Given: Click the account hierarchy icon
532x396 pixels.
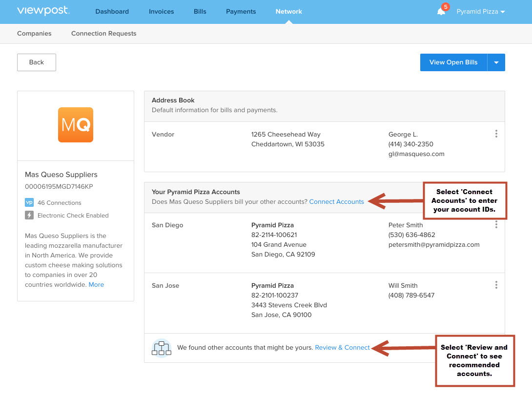Looking at the screenshot, I should click(x=162, y=348).
